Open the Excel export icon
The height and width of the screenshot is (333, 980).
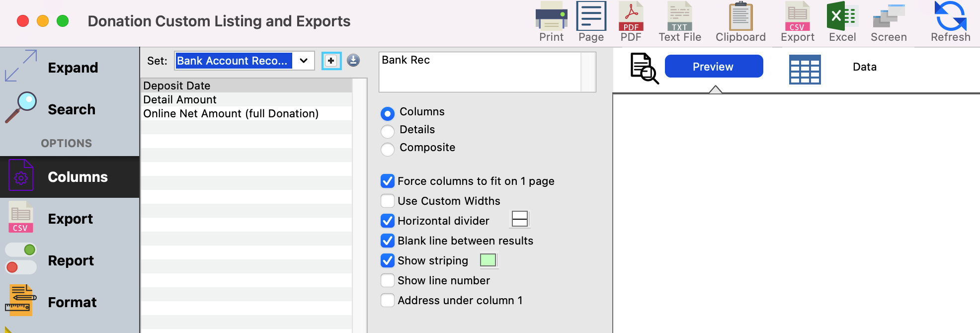[x=842, y=22]
